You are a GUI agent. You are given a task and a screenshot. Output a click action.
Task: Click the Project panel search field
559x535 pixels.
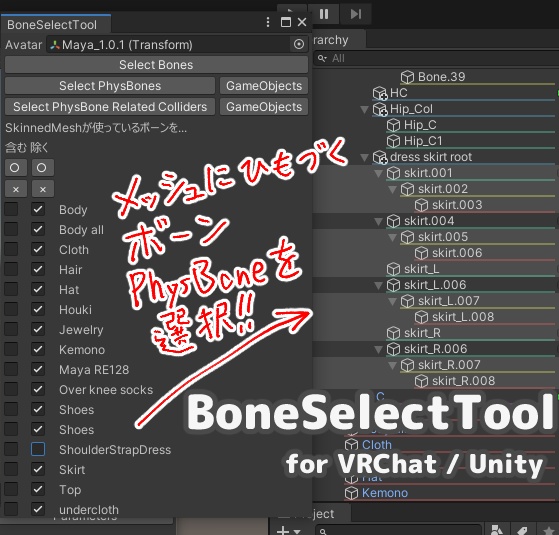[x=399, y=531]
